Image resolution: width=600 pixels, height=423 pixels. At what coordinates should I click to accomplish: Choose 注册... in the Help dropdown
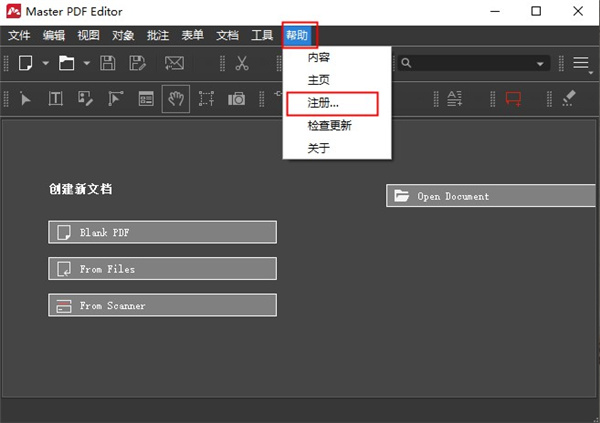(337, 103)
